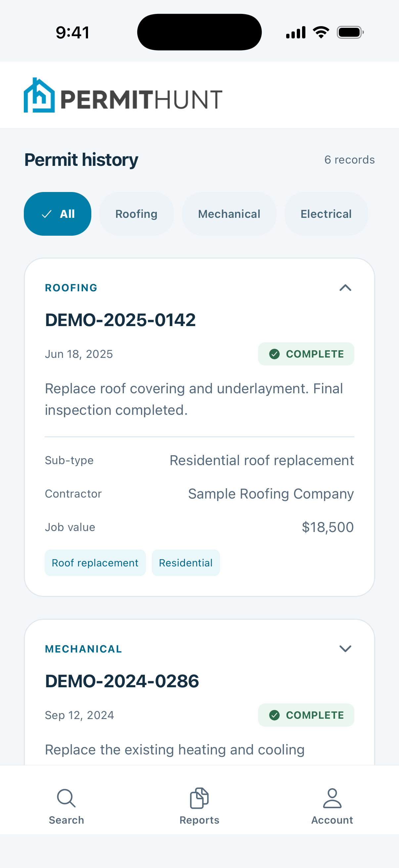Tap COMPLETE status badge on DEMO-2024-0286
This screenshot has width=399, height=868.
(x=306, y=715)
